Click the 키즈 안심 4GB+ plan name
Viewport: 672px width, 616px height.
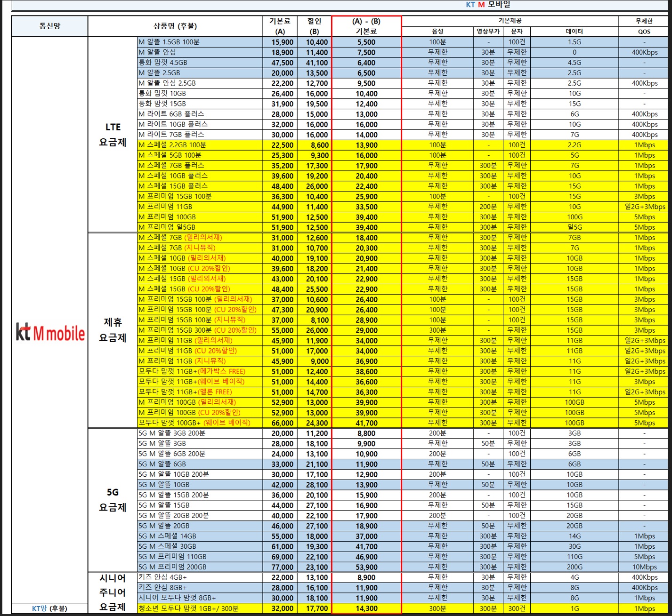162,577
